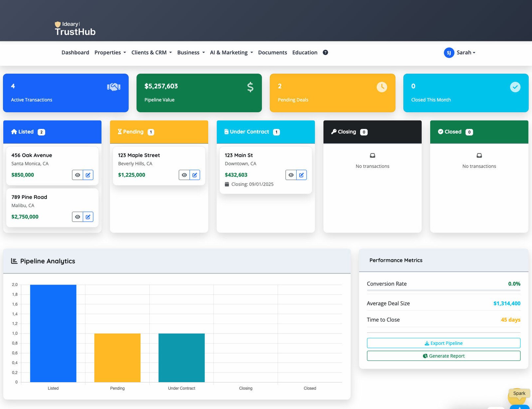Click the Under Contract column header
Viewport: 532px width, 409px height.
click(266, 132)
